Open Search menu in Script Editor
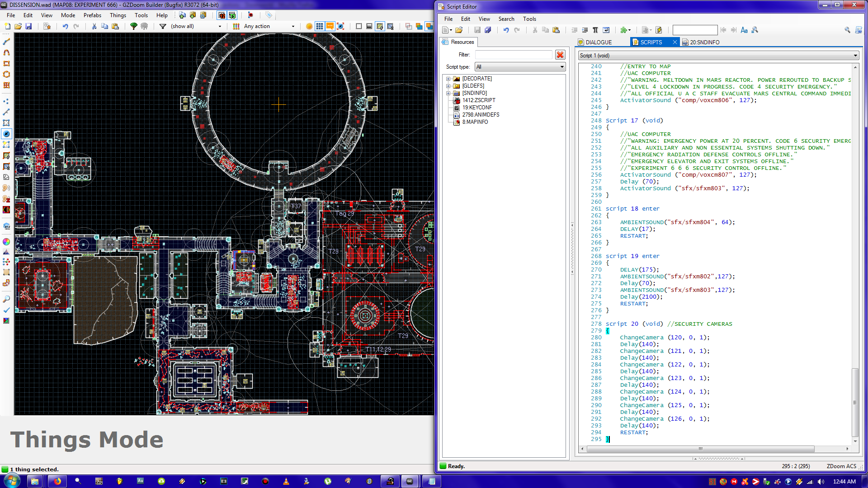The image size is (868, 488). [506, 19]
